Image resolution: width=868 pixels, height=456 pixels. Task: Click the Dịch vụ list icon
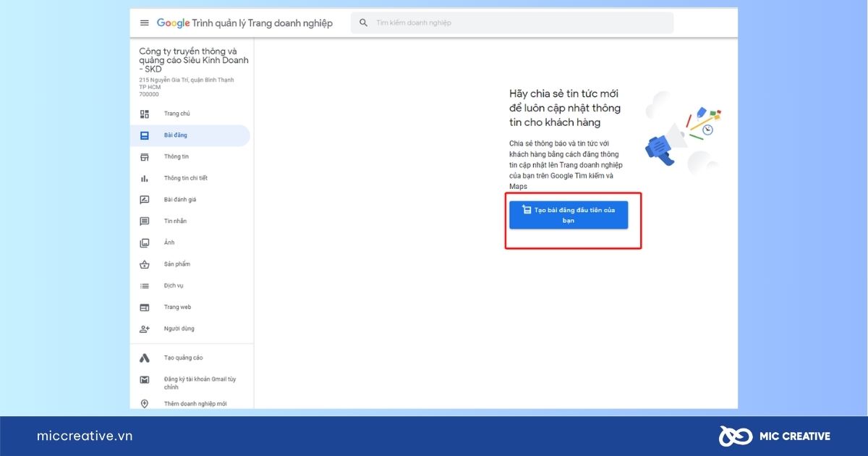pos(145,286)
